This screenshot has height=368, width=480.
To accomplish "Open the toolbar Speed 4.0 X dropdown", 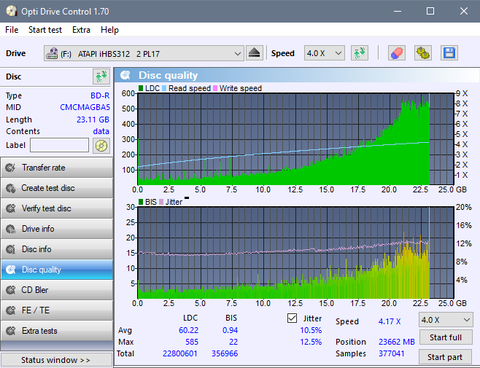I will (324, 53).
